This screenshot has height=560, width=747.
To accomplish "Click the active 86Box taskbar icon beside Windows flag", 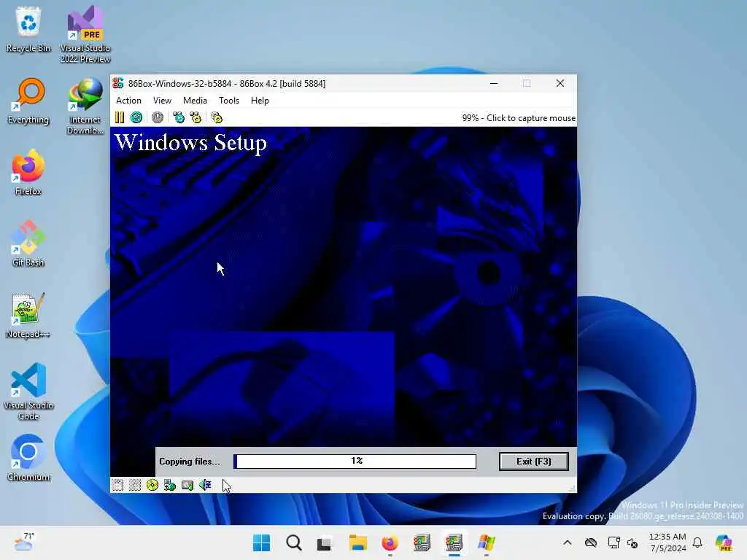I will pos(454,542).
